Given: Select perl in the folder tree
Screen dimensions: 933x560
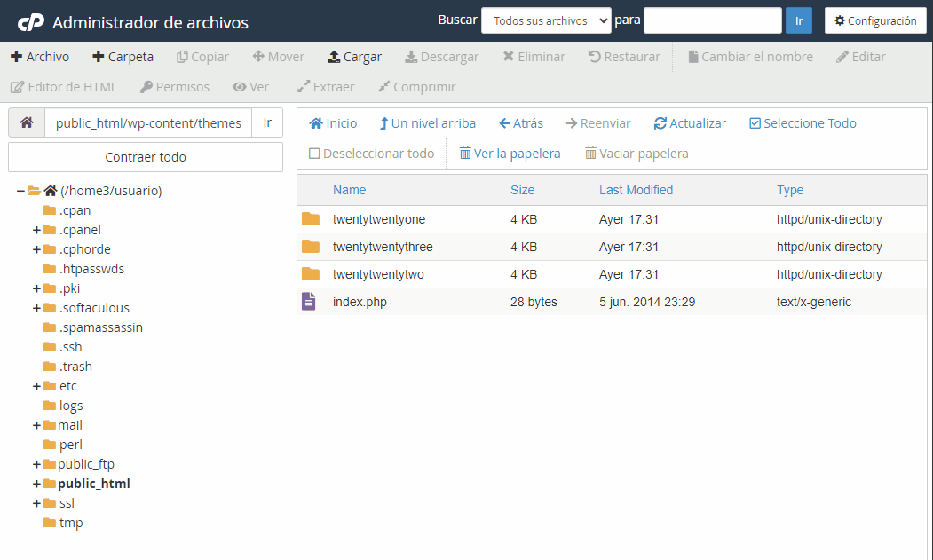Looking at the screenshot, I should click(70, 445).
